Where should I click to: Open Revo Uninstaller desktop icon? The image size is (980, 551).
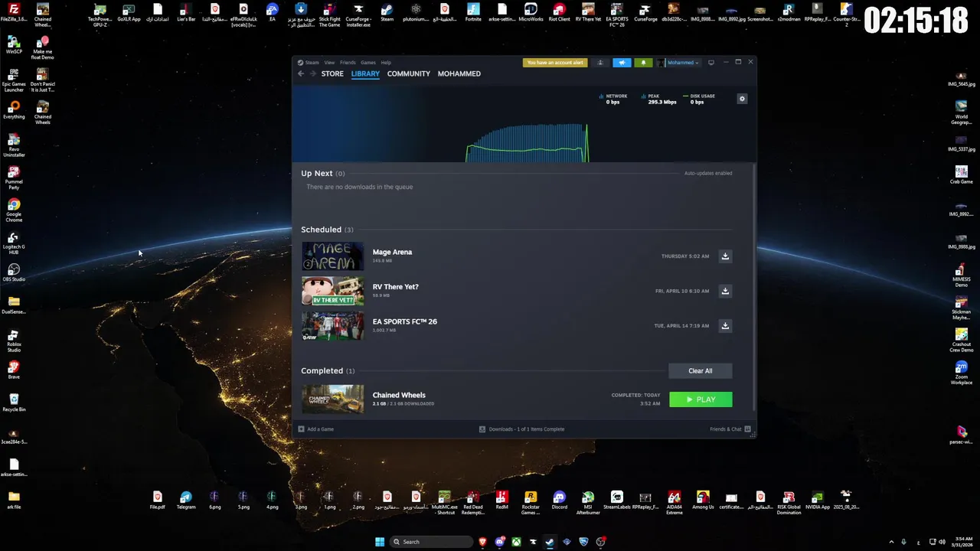click(14, 145)
